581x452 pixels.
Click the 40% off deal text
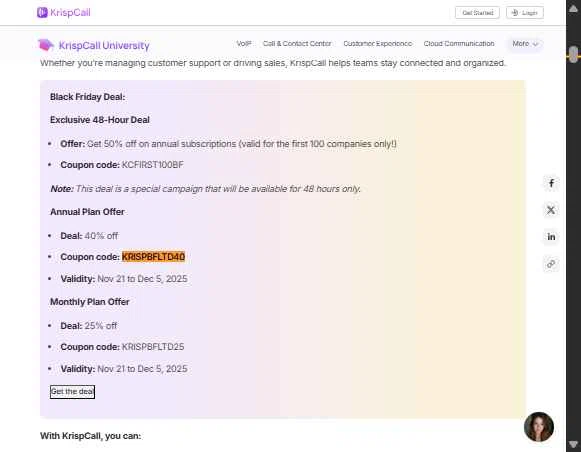(101, 236)
